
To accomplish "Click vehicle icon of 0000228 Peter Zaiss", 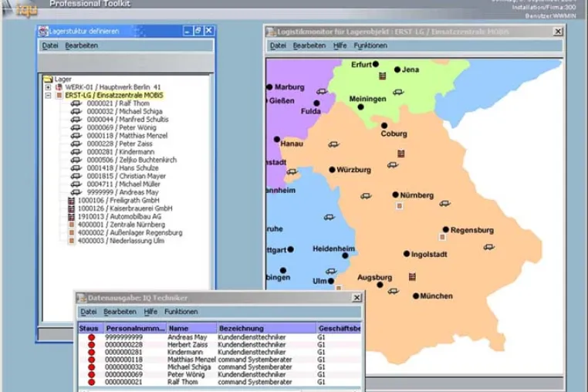I will [76, 144].
